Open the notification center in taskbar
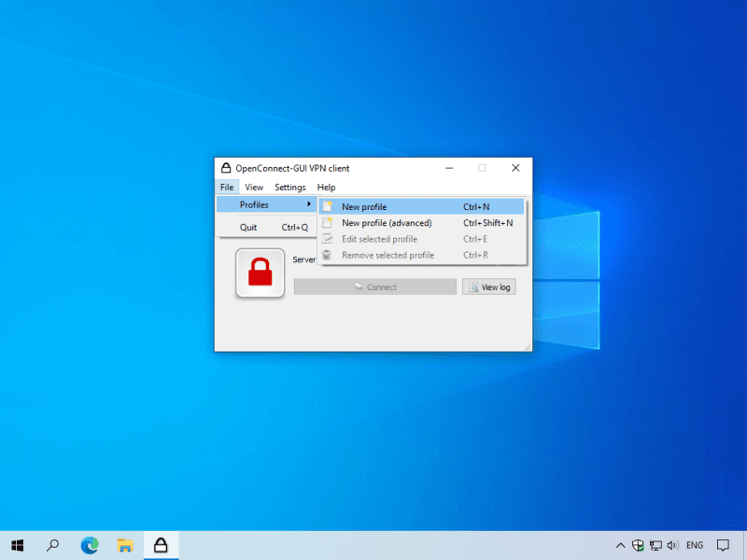 click(723, 545)
